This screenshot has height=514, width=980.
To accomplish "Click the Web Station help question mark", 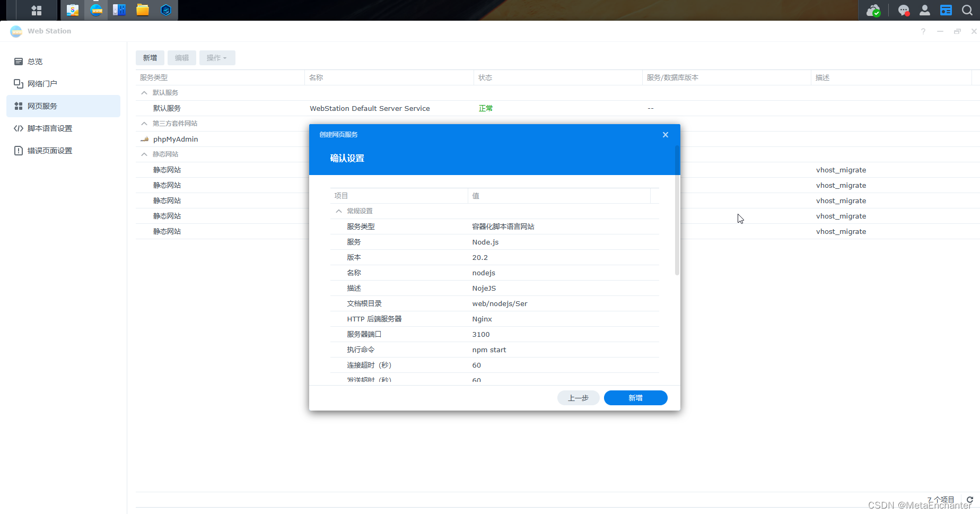I will 923,31.
